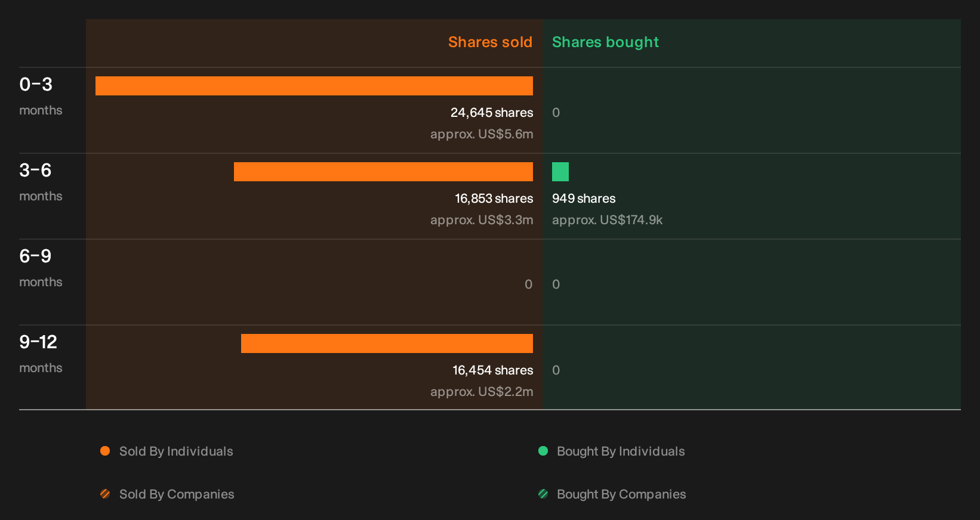Click the sold 0 in 6-9 months row

529,284
